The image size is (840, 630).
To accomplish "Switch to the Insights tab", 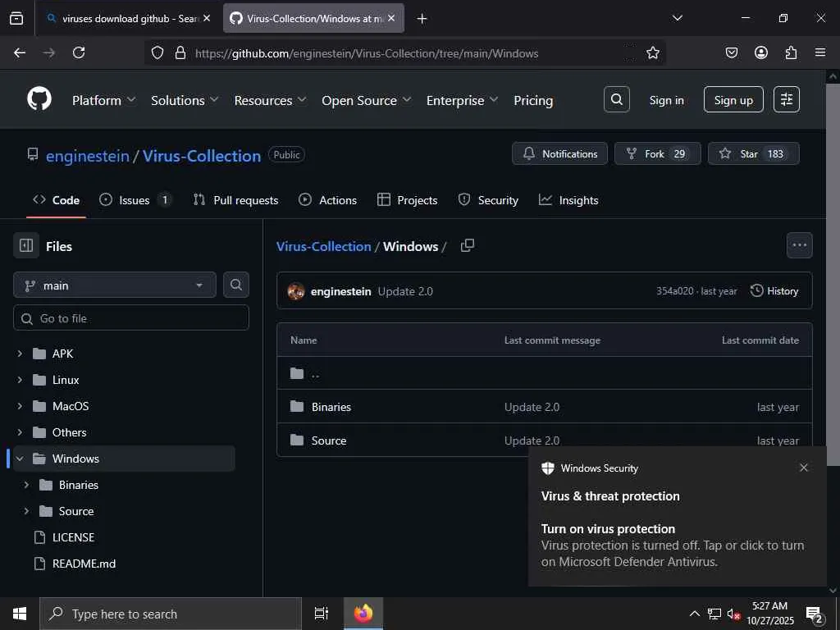I will pos(568,200).
